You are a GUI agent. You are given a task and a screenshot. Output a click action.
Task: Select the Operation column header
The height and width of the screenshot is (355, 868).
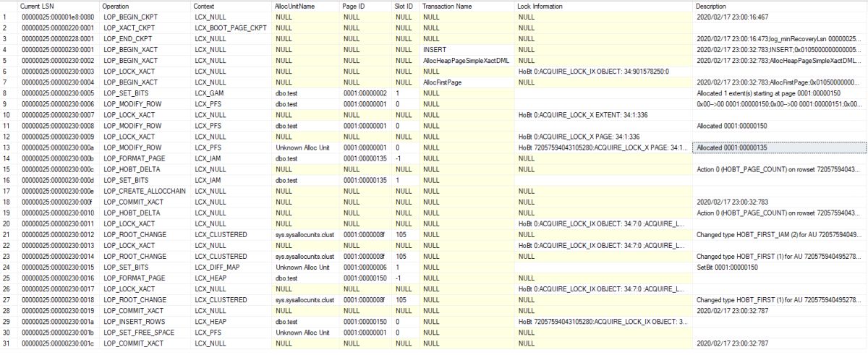point(145,6)
